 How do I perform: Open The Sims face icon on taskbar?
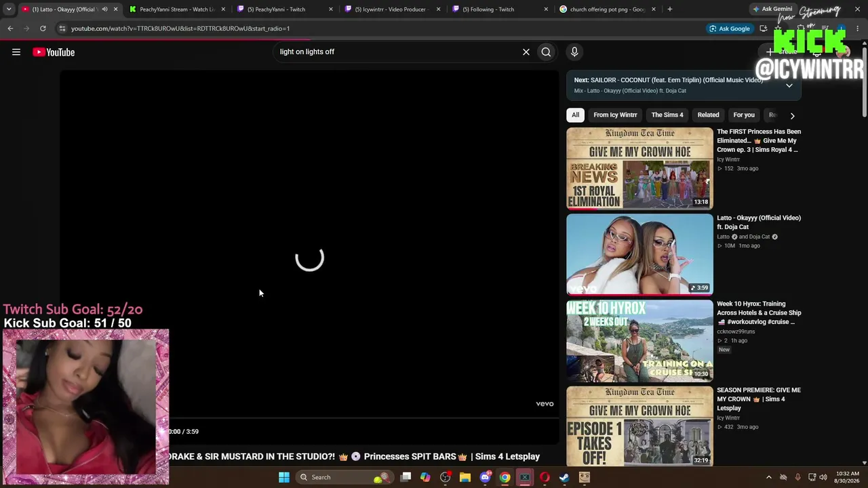point(585,477)
